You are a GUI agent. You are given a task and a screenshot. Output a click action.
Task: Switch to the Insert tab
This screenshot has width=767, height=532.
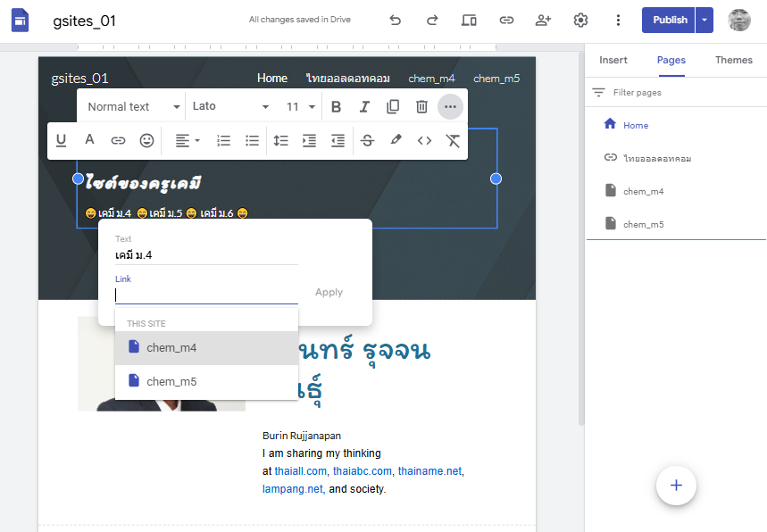613,60
